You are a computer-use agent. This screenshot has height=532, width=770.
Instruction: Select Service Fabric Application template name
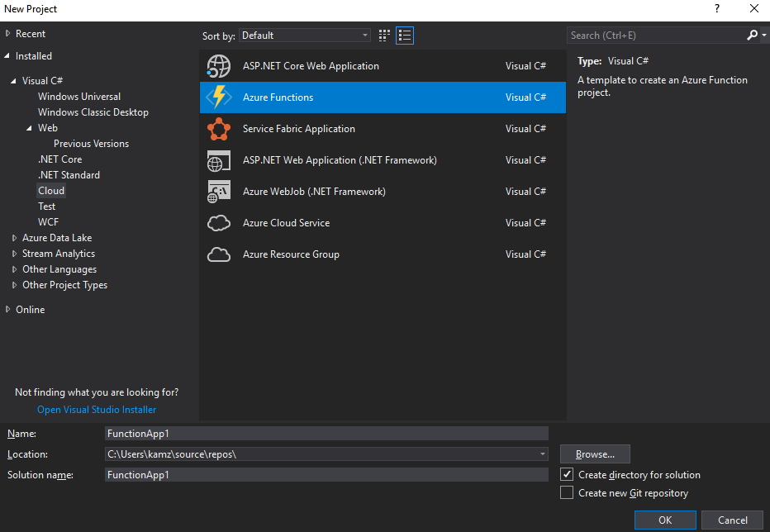point(298,129)
